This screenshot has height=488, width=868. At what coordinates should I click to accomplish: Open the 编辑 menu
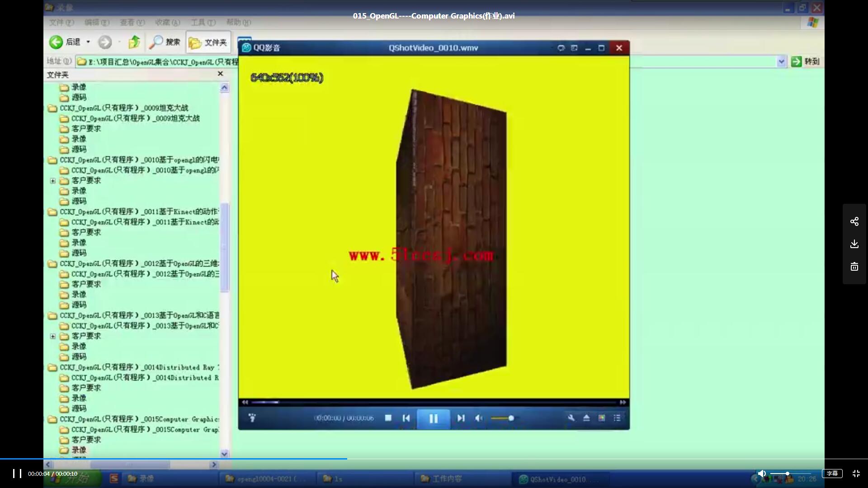97,22
